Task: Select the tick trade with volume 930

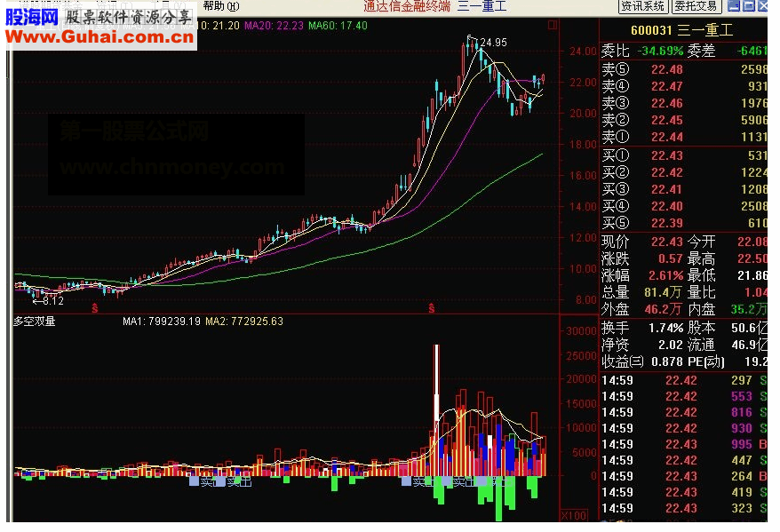Action: 684,428
